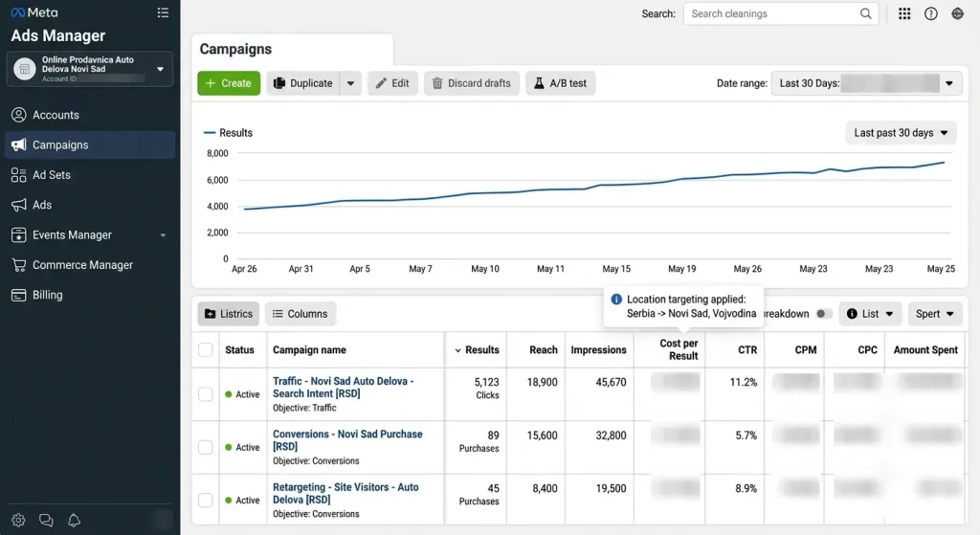Open Commerce Manager
This screenshot has width=980, height=535.
(90, 265)
